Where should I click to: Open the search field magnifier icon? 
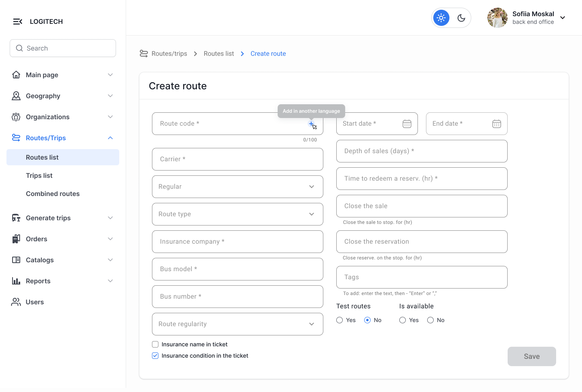coord(19,48)
